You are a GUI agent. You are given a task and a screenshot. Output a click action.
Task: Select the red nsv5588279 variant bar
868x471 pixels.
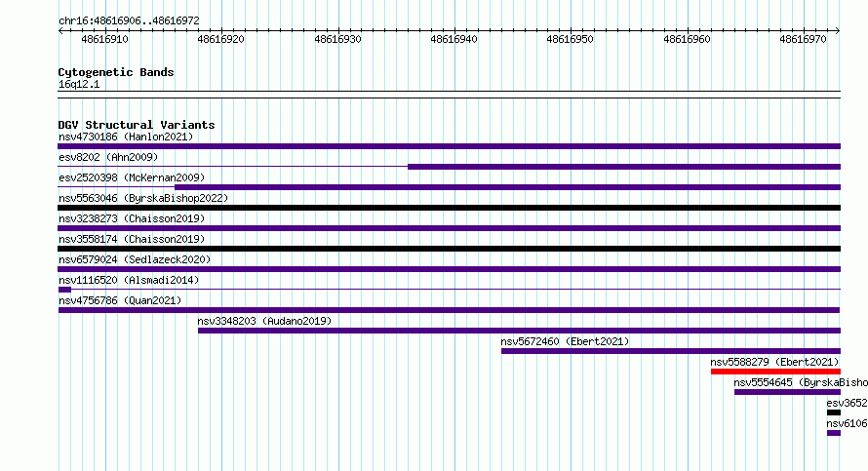tap(775, 372)
